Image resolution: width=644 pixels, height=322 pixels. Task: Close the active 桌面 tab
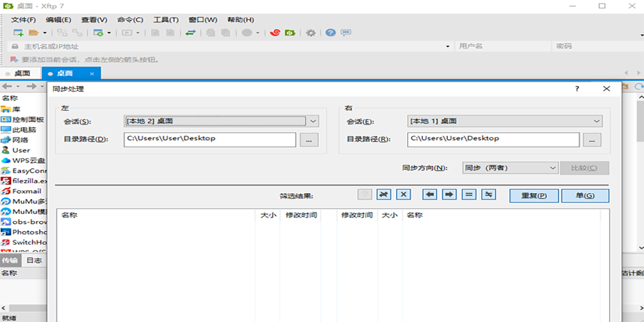tap(92, 74)
